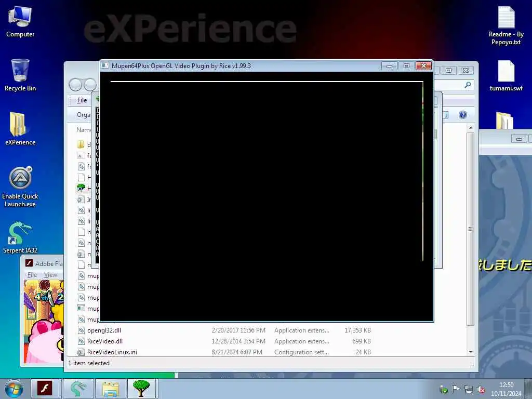Select RiceVideo.dll in the file list
Image resolution: width=532 pixels, height=399 pixels.
(105, 341)
